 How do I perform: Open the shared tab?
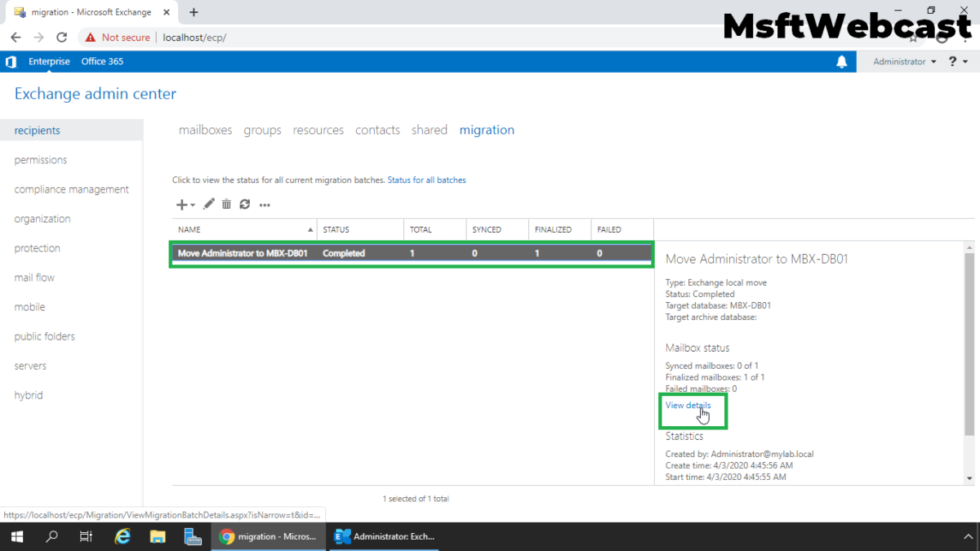[430, 130]
